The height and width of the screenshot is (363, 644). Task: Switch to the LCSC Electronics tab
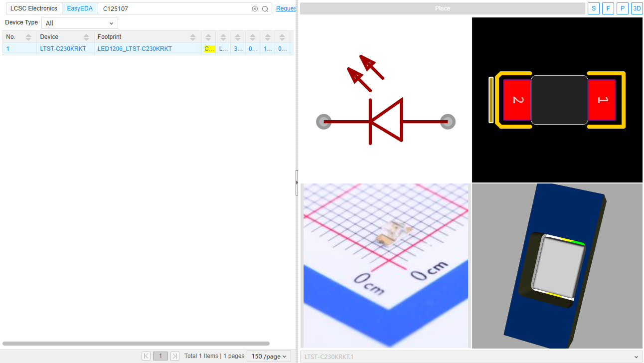tap(33, 8)
